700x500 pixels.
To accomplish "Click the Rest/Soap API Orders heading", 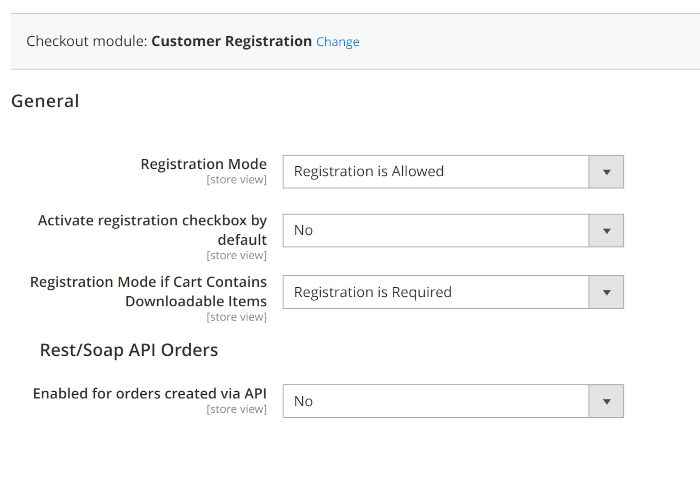I will [129, 350].
